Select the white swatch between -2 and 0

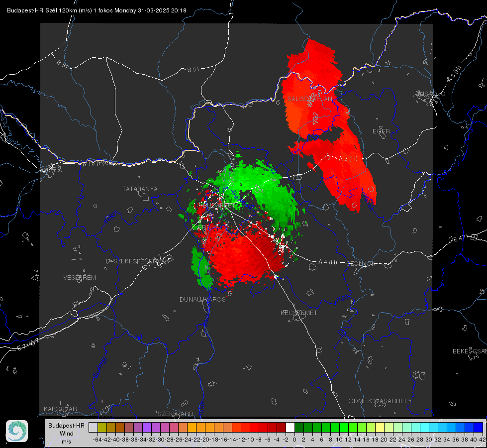290,428
